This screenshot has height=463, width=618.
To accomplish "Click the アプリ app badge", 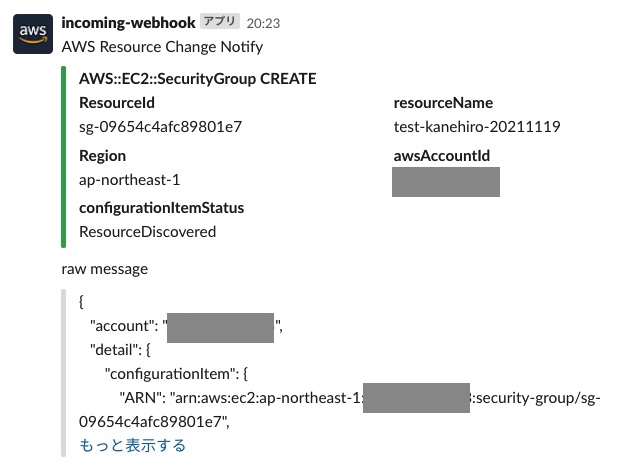I will coord(220,21).
